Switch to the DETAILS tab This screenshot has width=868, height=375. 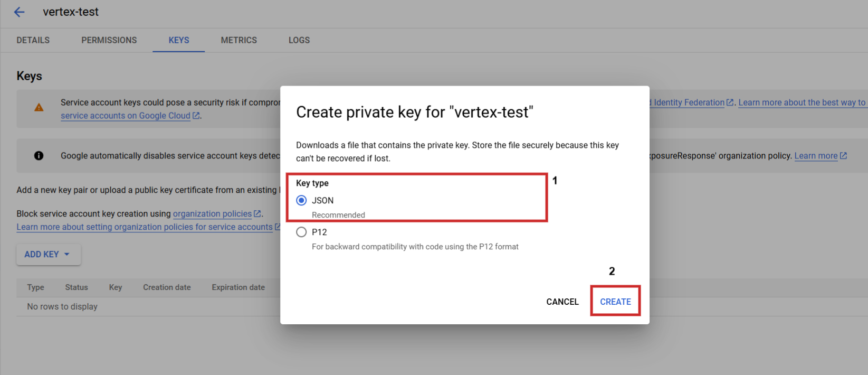point(33,40)
